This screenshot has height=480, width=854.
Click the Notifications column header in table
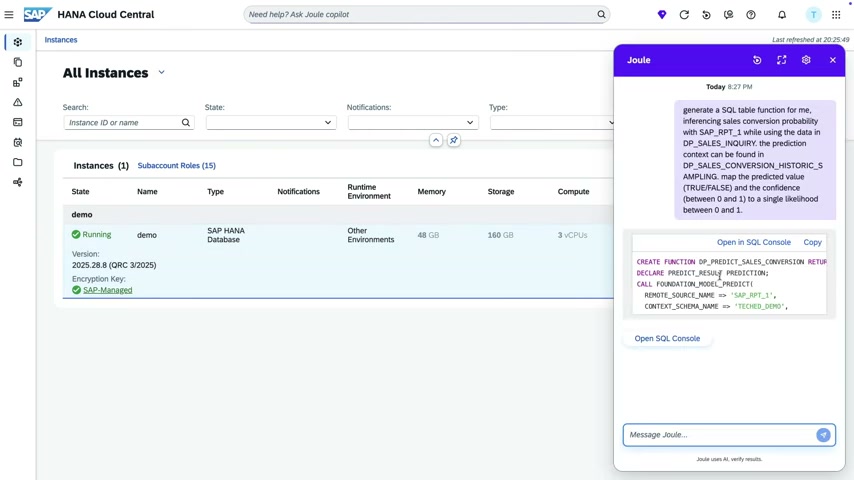click(x=298, y=192)
